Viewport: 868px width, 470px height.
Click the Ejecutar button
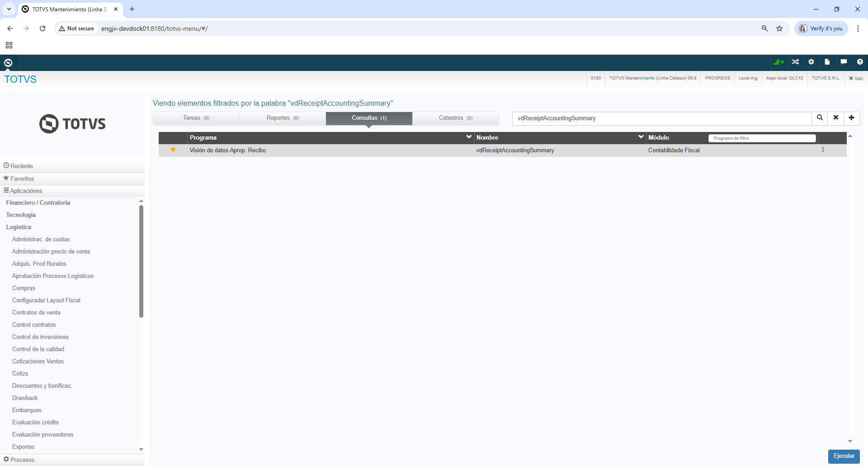point(844,456)
